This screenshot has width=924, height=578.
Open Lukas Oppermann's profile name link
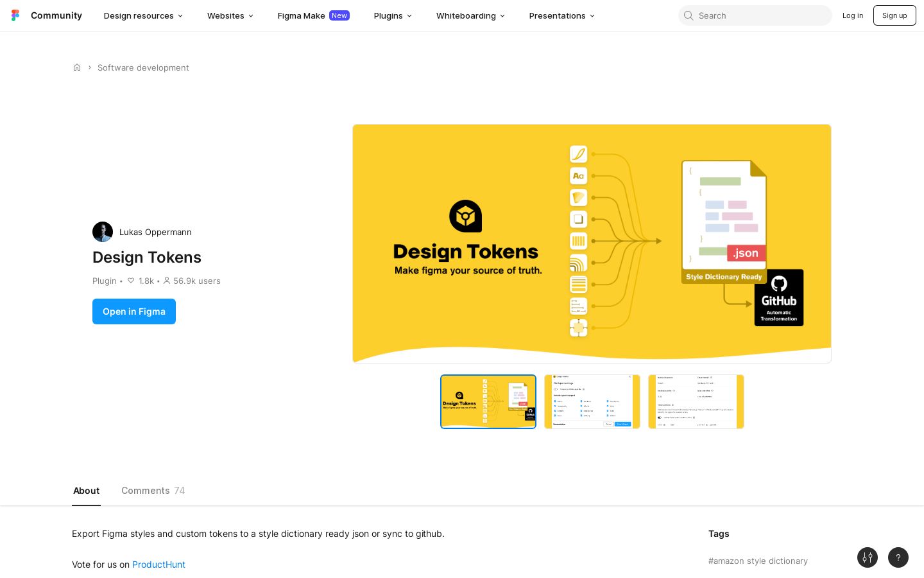pyautogui.click(x=155, y=232)
